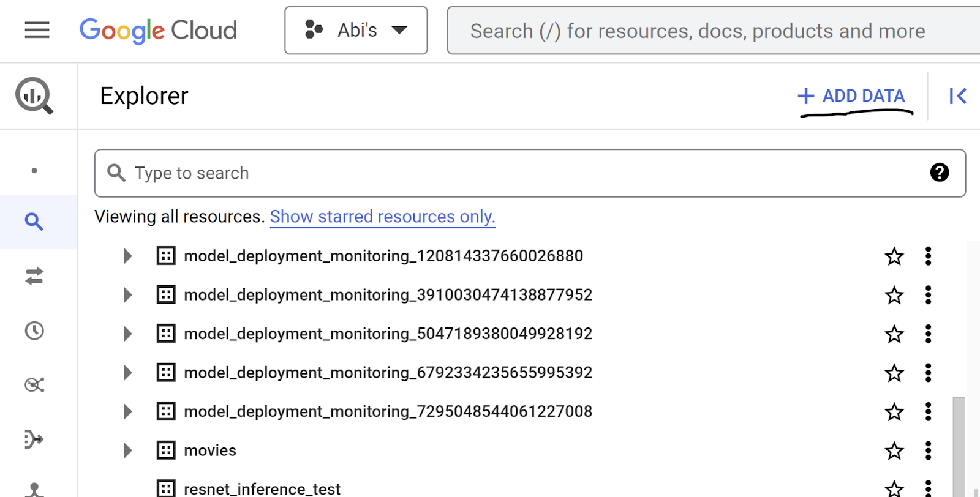This screenshot has height=497, width=980.
Task: Collapse the Explorer panel
Action: (x=957, y=96)
